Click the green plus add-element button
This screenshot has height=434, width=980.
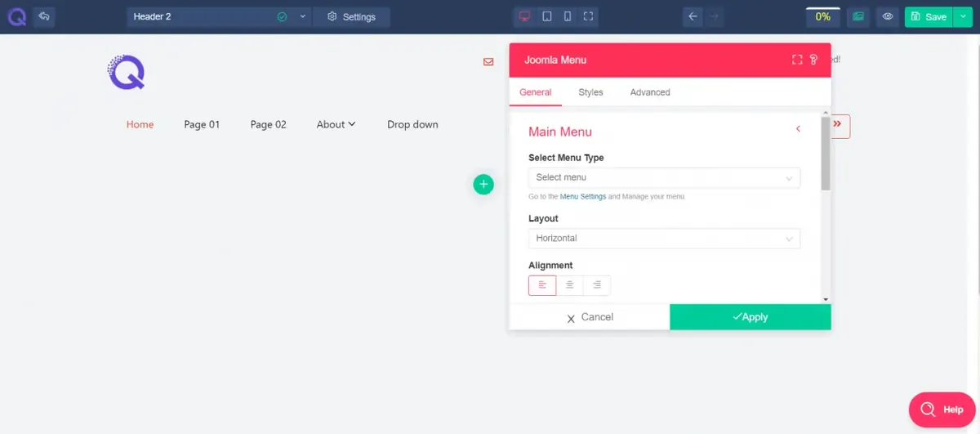[x=483, y=184]
